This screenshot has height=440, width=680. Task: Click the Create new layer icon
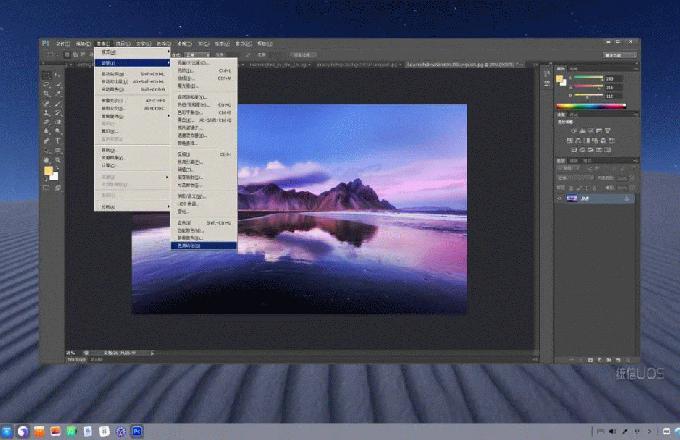click(x=620, y=357)
